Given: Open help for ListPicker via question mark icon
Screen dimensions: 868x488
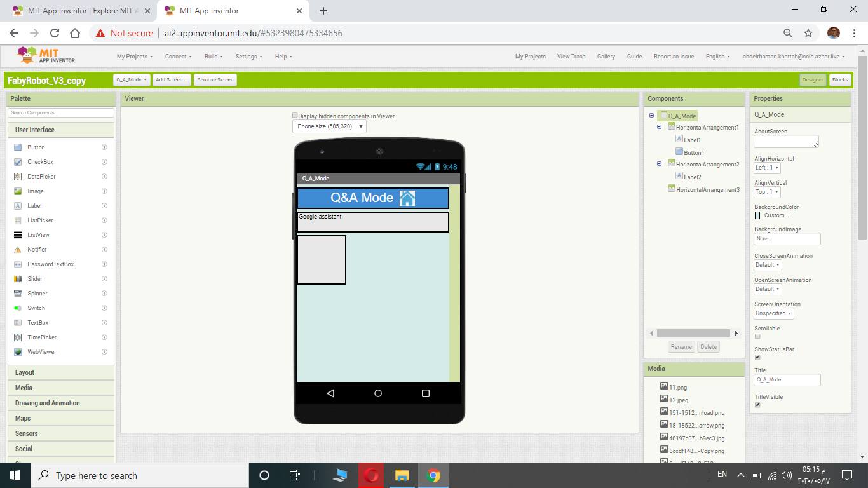Looking at the screenshot, I should point(104,220).
